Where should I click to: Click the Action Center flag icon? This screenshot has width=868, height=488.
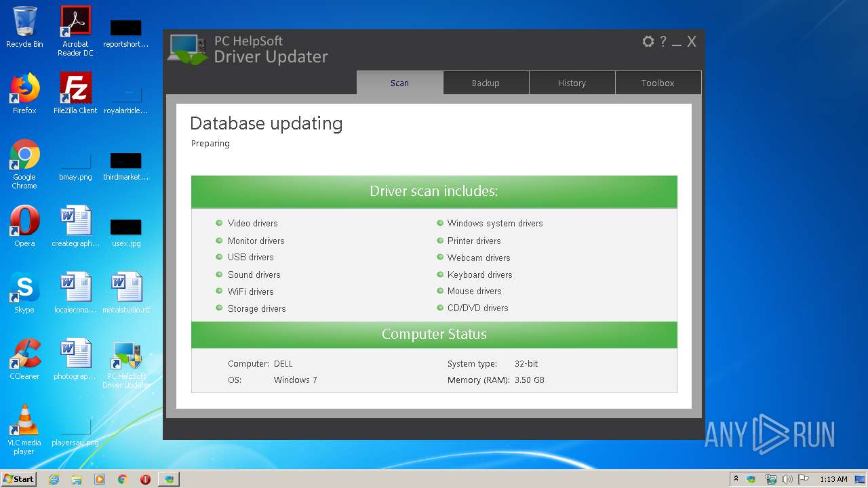tap(804, 479)
